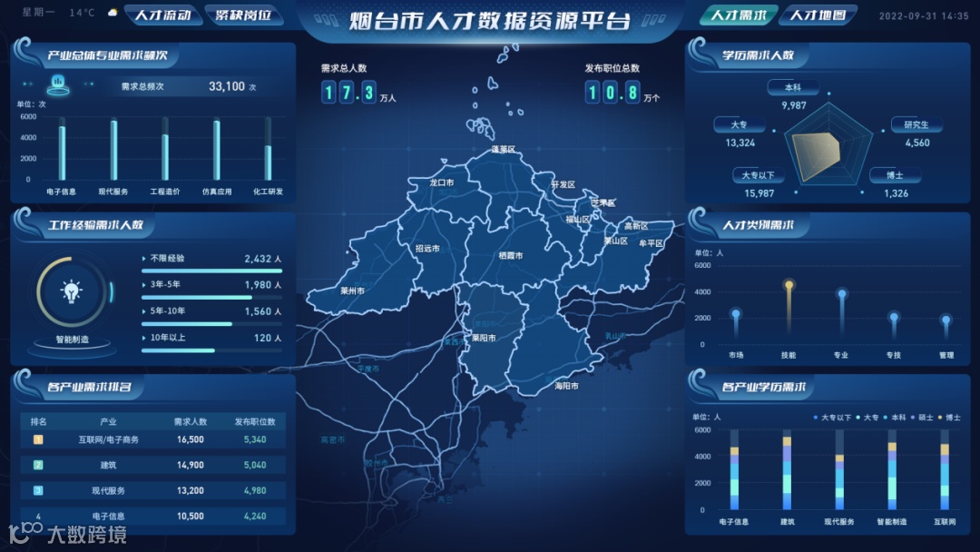Select 招远市 on the map
980x552 pixels.
point(427,248)
